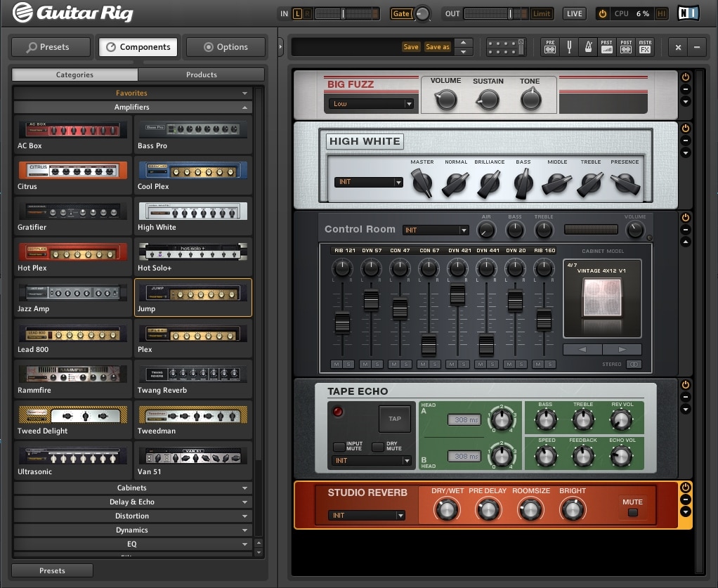The image size is (718, 588).
Task: Disable the Studio Reverb power button
Action: (x=686, y=488)
